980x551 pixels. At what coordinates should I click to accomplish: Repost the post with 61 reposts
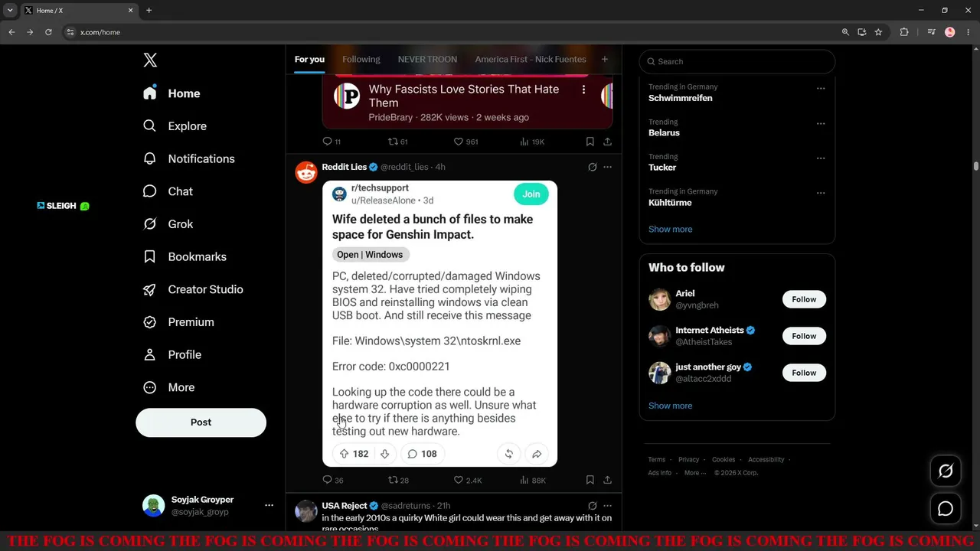coord(398,142)
